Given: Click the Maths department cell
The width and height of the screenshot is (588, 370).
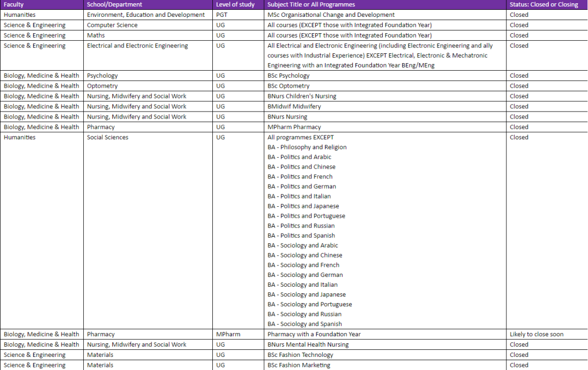Looking at the screenshot, I should coord(96,35).
